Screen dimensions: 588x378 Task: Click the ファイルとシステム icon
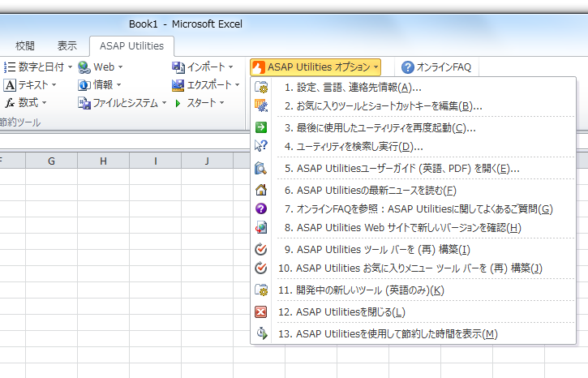84,103
